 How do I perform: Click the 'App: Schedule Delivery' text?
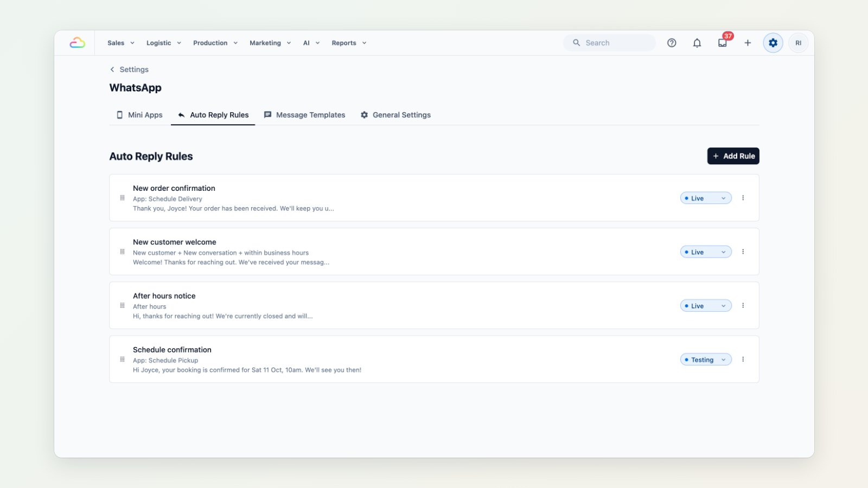coord(168,199)
